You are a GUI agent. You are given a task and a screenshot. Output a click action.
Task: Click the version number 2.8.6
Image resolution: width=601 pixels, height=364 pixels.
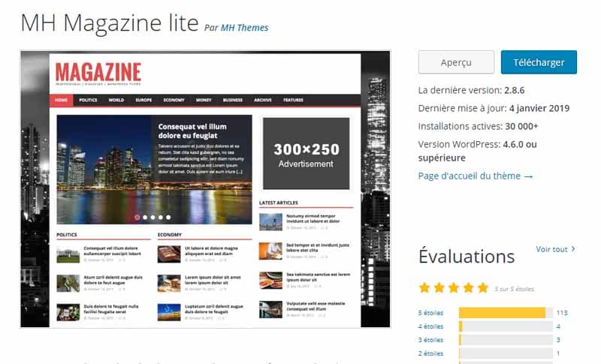point(515,90)
